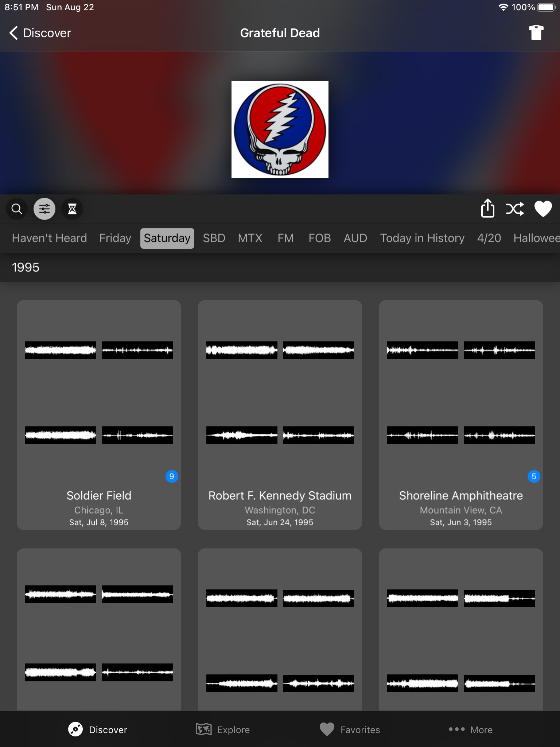560x747 pixels.
Task: Open the Shoreline Amphitheatre show
Action: 461,415
